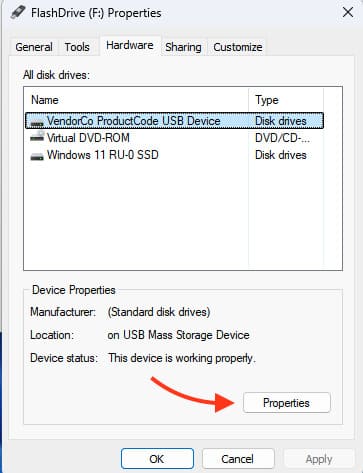Select VendorCo ProductCode USB Device row
Viewport: 363px width, 473px height.
pos(174,121)
